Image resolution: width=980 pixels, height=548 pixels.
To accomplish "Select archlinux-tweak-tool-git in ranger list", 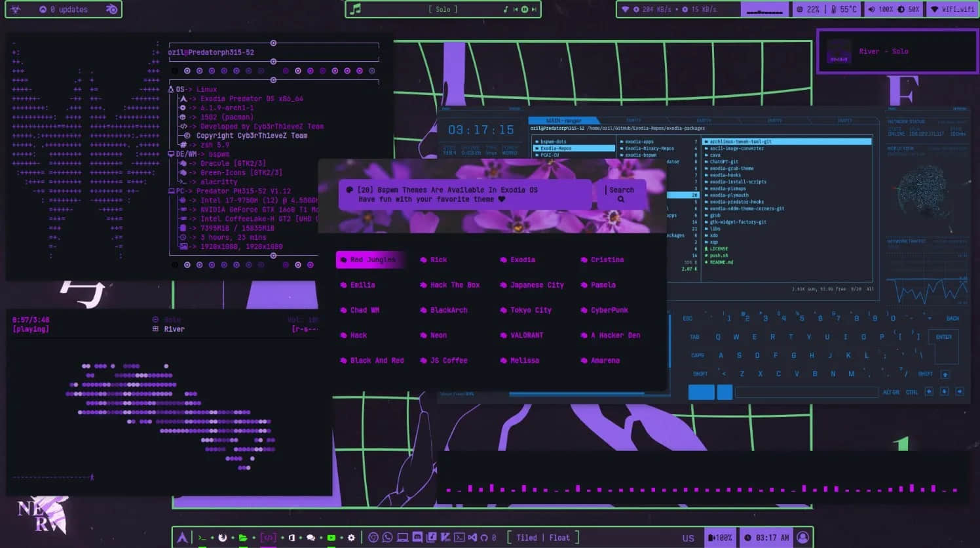I will pyautogui.click(x=787, y=142).
